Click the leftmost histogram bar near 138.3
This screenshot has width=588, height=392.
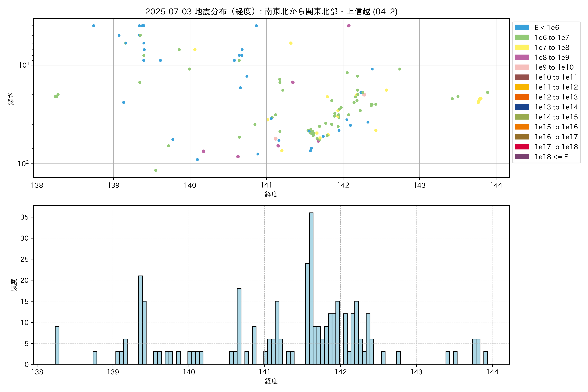57,345
